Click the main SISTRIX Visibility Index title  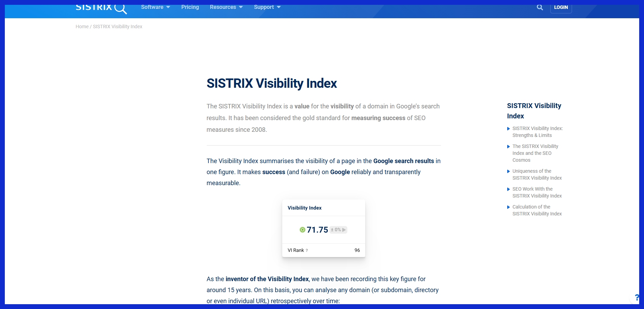click(x=272, y=83)
